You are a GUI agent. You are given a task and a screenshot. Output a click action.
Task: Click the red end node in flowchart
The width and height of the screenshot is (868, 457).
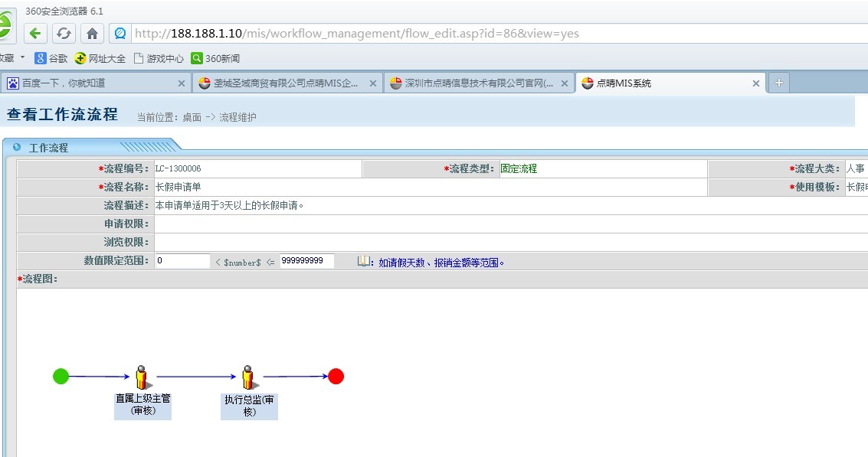(336, 376)
